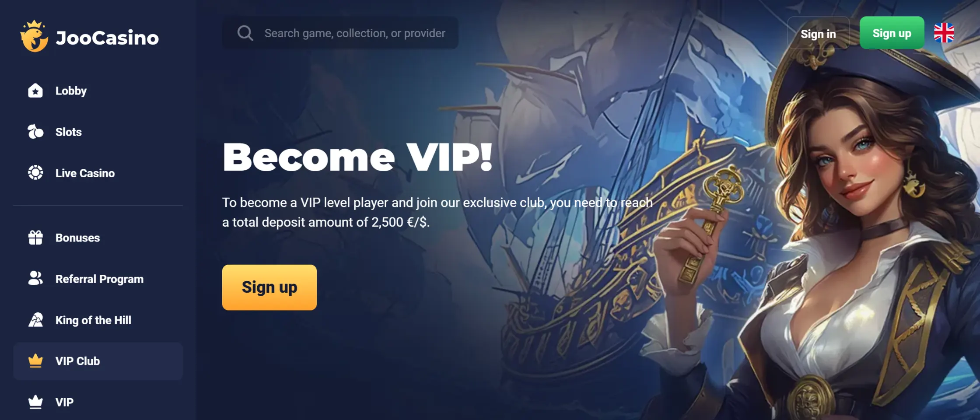Click the Live Casino chip icon
This screenshot has width=980, height=420.
[x=35, y=173]
